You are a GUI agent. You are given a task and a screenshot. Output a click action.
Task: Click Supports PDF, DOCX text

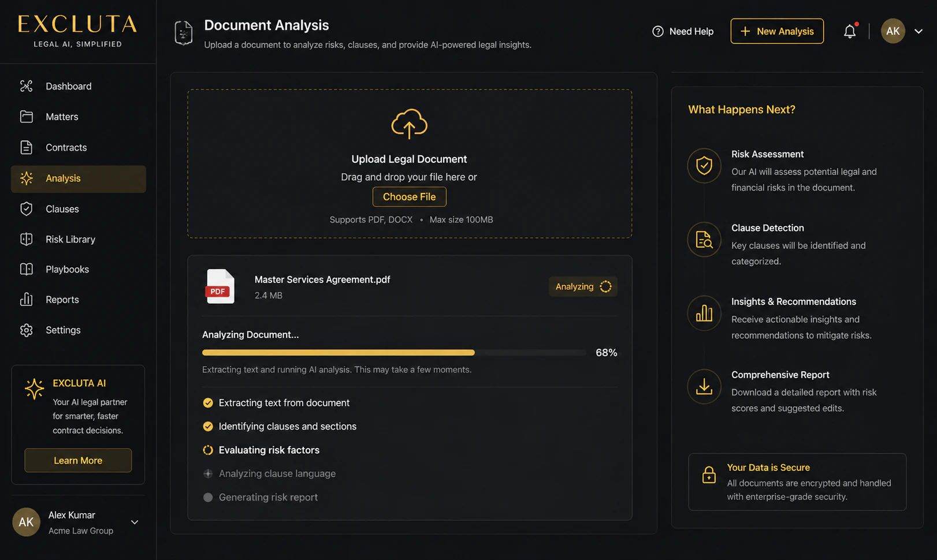[x=371, y=220]
